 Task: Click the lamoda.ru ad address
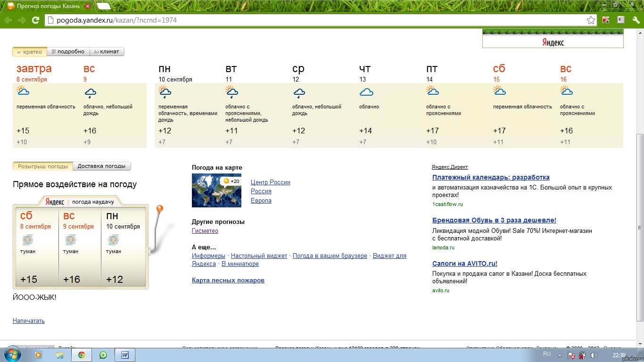pos(443,248)
